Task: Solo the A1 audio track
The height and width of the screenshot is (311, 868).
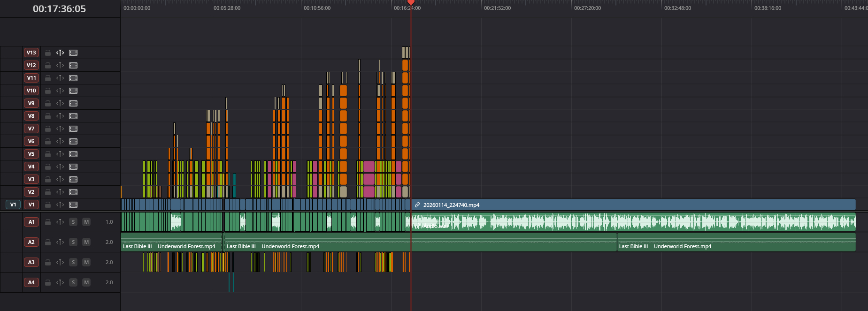Action: (73, 222)
